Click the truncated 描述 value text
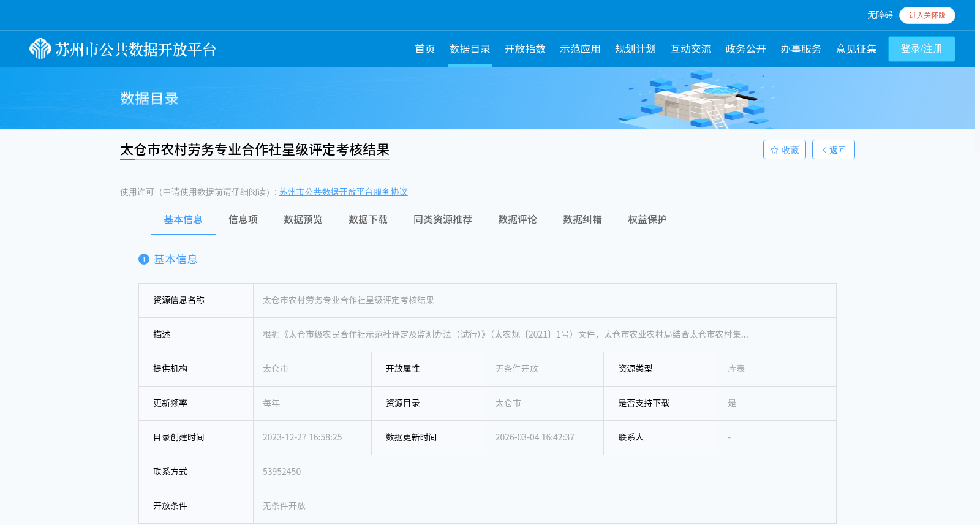This screenshot has height=525, width=980. (505, 334)
